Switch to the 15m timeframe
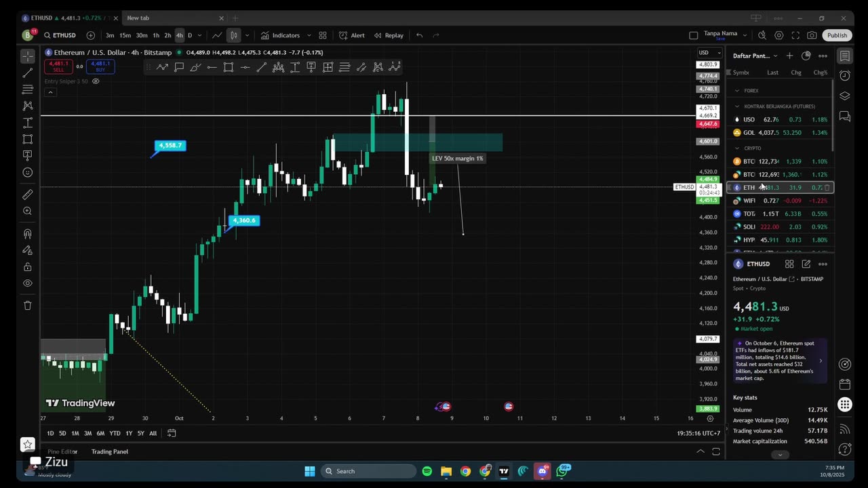Viewport: 868px width, 488px height. 125,35
